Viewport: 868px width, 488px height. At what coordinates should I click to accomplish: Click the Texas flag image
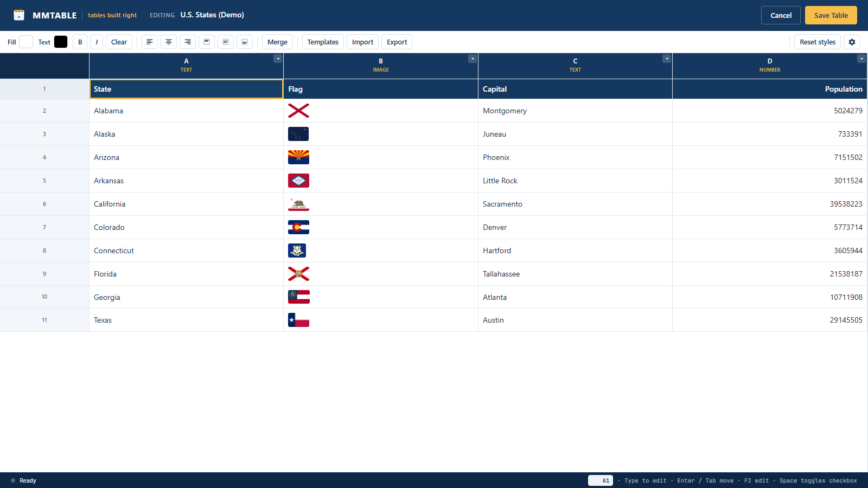pyautogui.click(x=298, y=320)
